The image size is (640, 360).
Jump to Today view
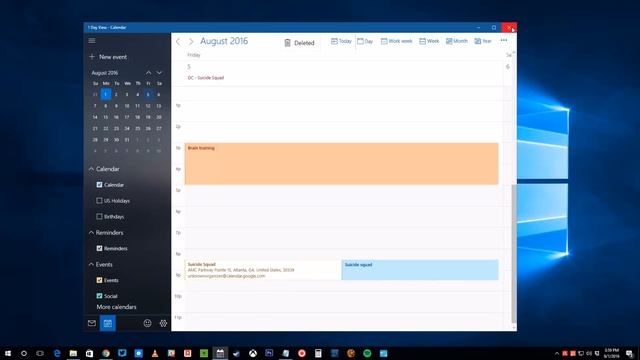[x=341, y=41]
